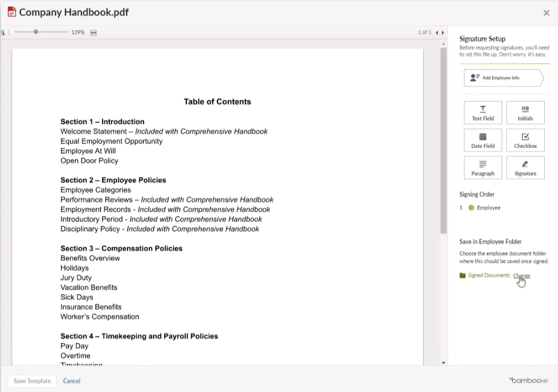Click the 139% zoom percentage value
The width and height of the screenshot is (558, 392).
(78, 32)
